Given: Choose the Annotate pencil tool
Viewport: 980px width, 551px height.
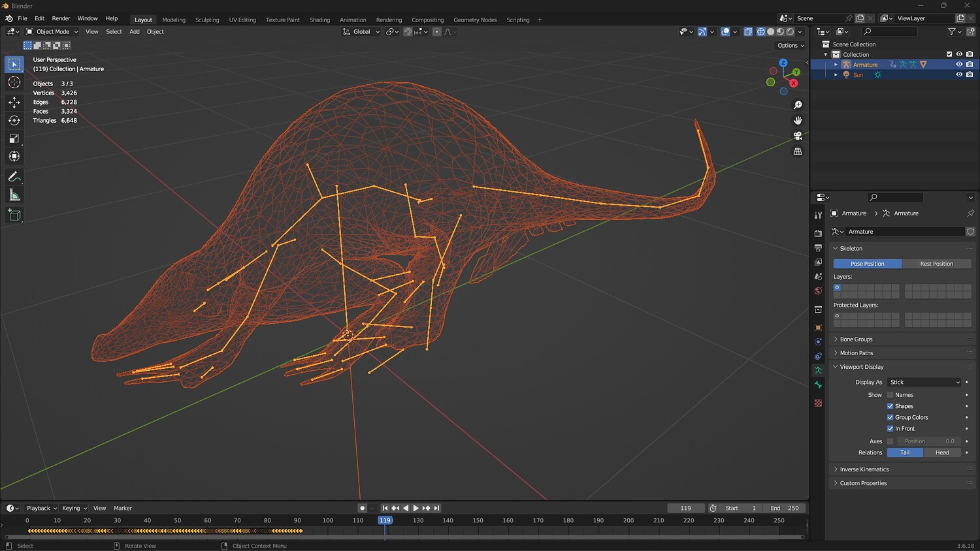Looking at the screenshot, I should click(14, 177).
